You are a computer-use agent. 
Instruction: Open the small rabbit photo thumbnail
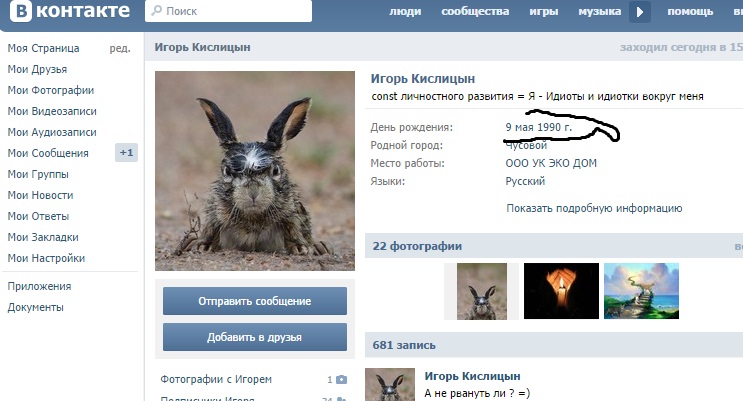[x=482, y=291]
